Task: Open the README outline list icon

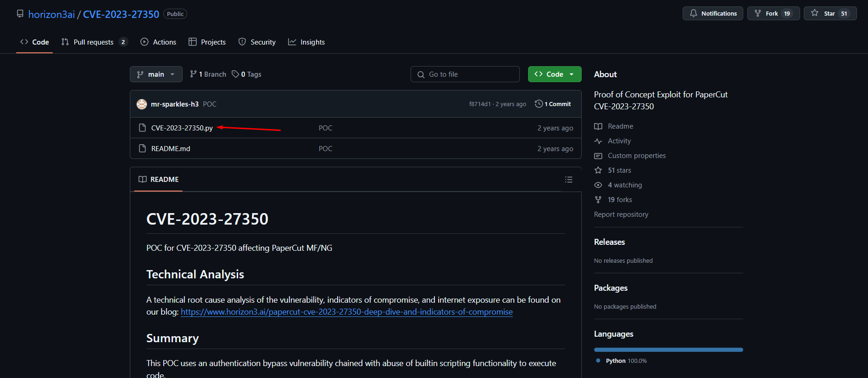Action: [x=568, y=180]
